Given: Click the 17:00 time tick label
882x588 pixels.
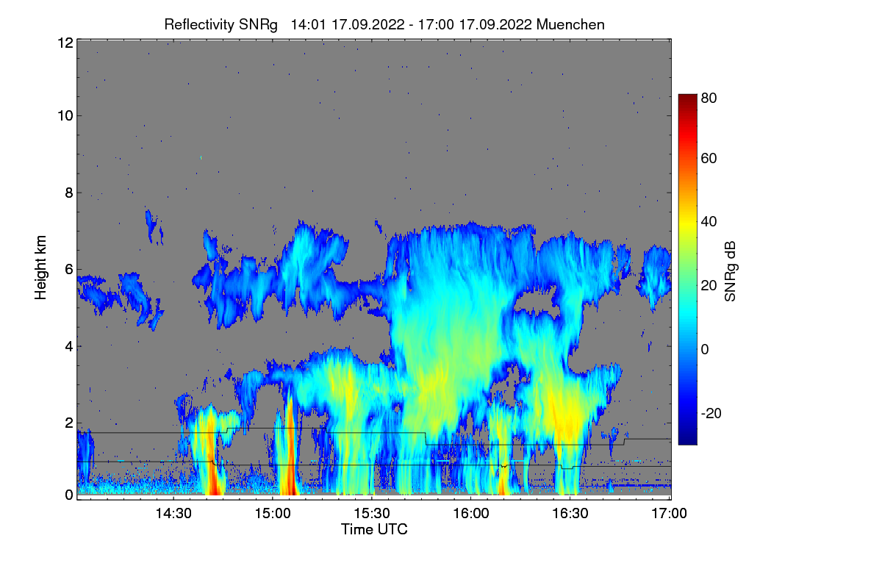Looking at the screenshot, I should [x=669, y=513].
